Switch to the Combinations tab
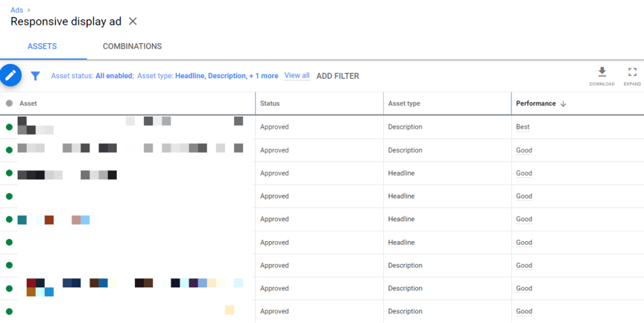This screenshot has width=644, height=323. coord(132,46)
